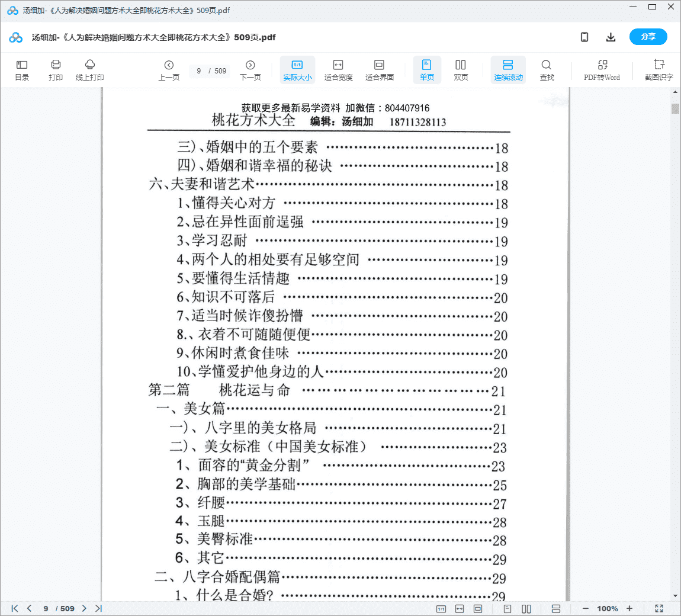Viewport: 681px width, 616px height.
Task: Open the 查找 search tool
Action: coord(547,70)
